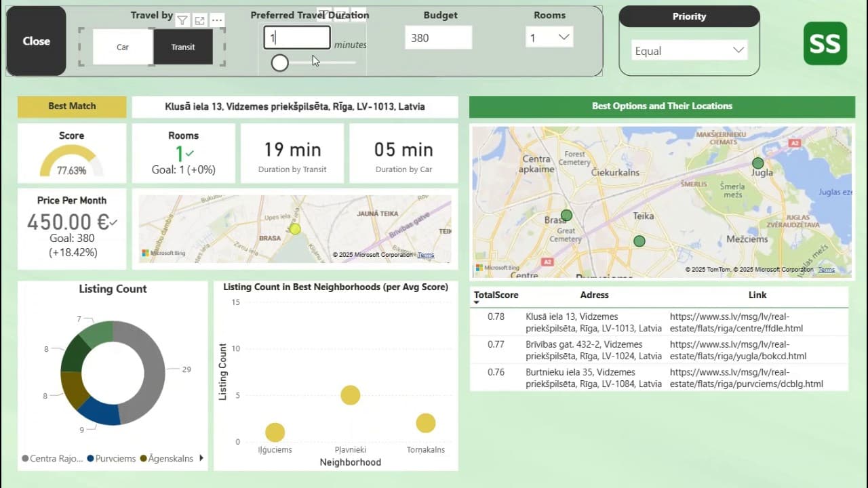Open the Klusā iela listing link ending ffdle.html
Image resolution: width=868 pixels, height=488 pixels.
click(736, 322)
